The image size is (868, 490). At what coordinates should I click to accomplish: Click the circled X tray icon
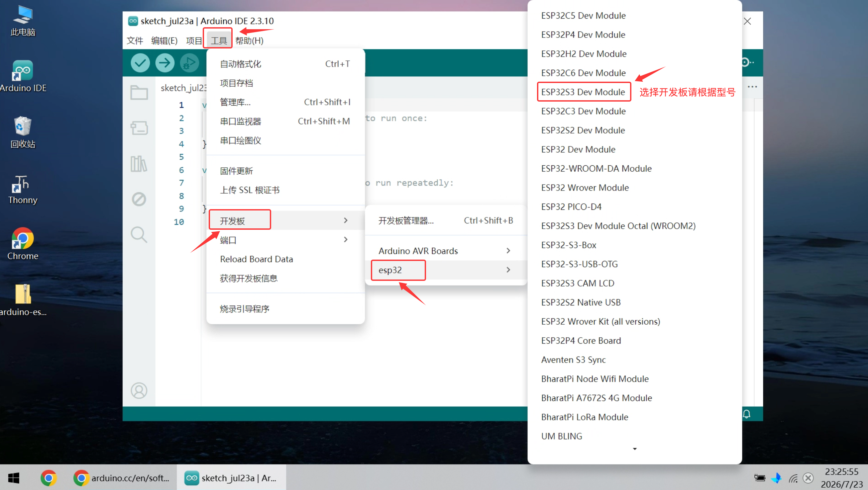point(809,478)
